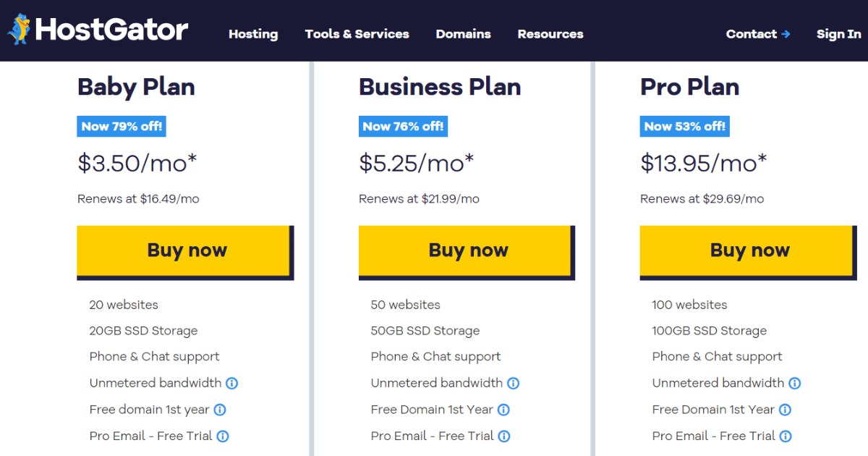This screenshot has width=868, height=456.
Task: Open the Hosting menu
Action: (253, 34)
